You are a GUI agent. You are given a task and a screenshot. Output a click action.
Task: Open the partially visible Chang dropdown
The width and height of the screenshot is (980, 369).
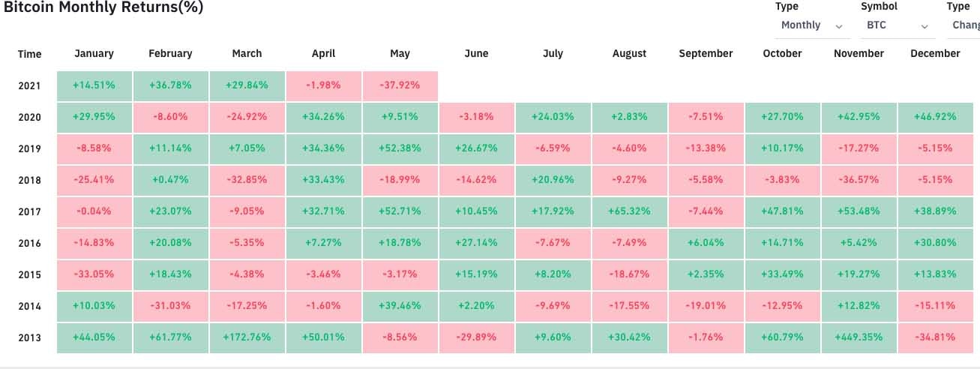965,25
